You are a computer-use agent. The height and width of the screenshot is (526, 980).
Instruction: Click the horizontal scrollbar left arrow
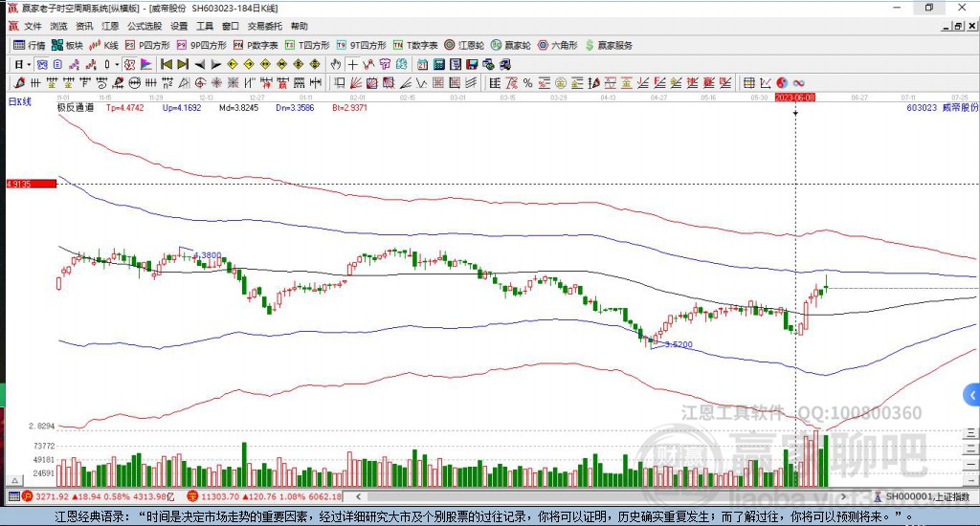tap(358, 496)
